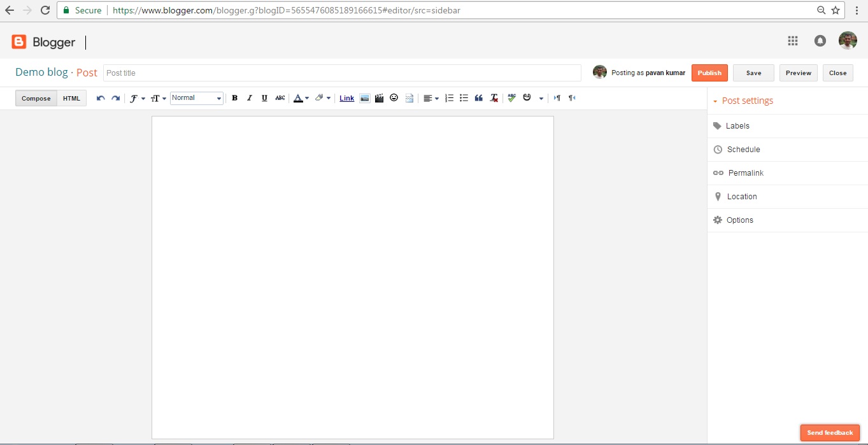The width and height of the screenshot is (868, 445).
Task: Open the Google apps grid
Action: point(793,41)
